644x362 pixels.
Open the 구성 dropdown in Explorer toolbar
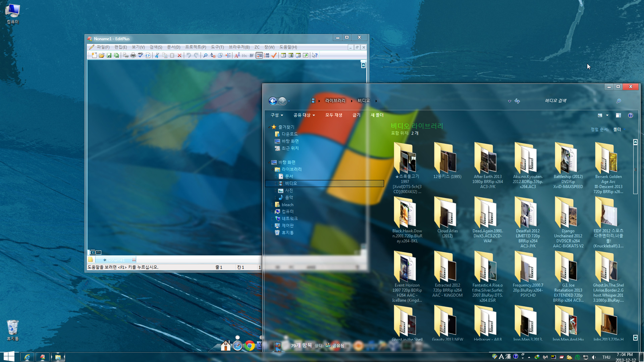tap(277, 115)
